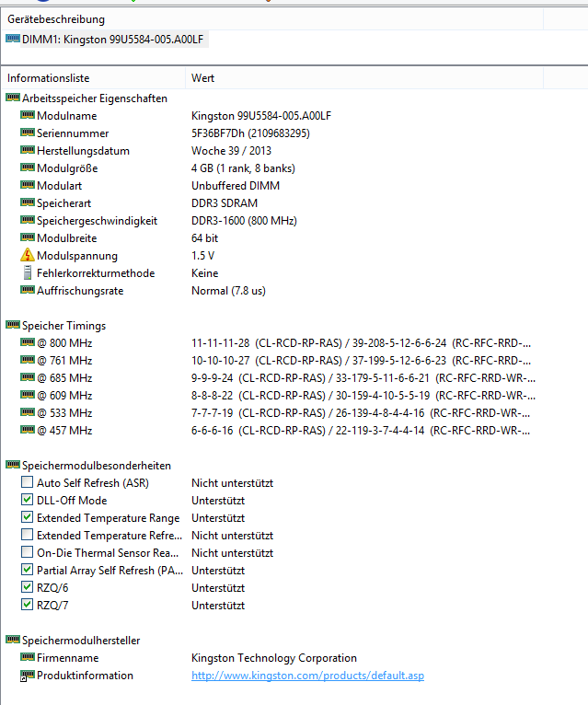Select the DIMM1 Kingston device entry

click(113, 40)
